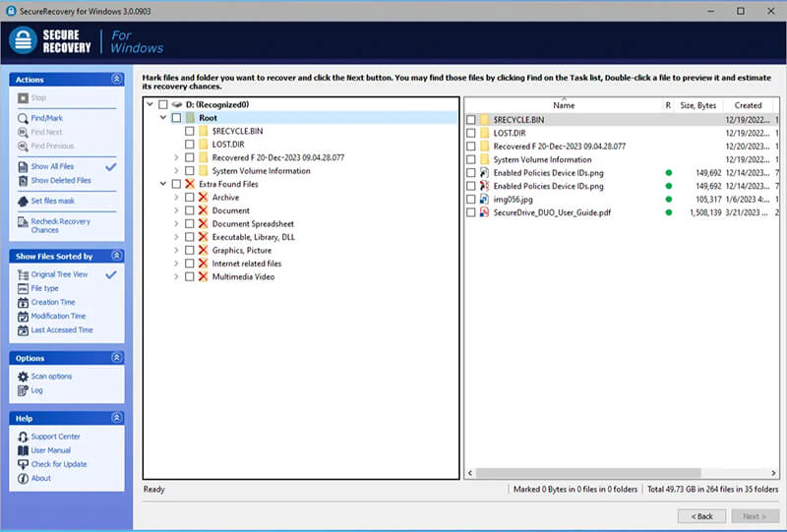Click the Set files mask icon

[23, 202]
